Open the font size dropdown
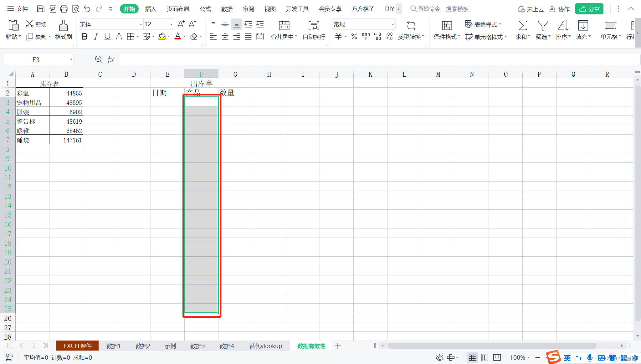Image resolution: width=641 pixels, height=364 pixels. (x=171, y=24)
